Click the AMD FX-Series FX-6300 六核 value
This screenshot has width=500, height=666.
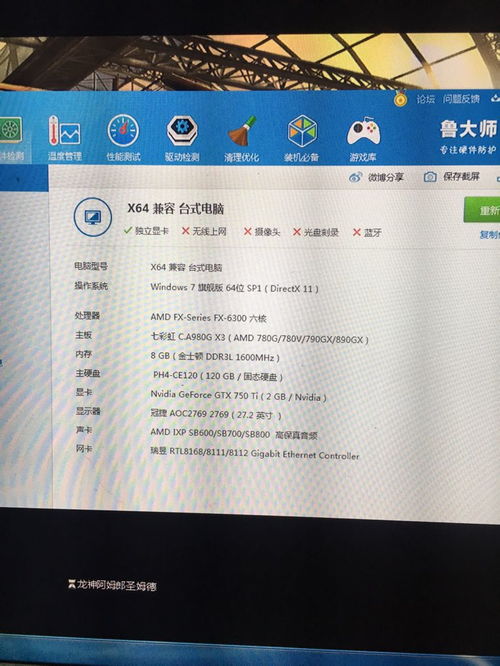pos(208,318)
